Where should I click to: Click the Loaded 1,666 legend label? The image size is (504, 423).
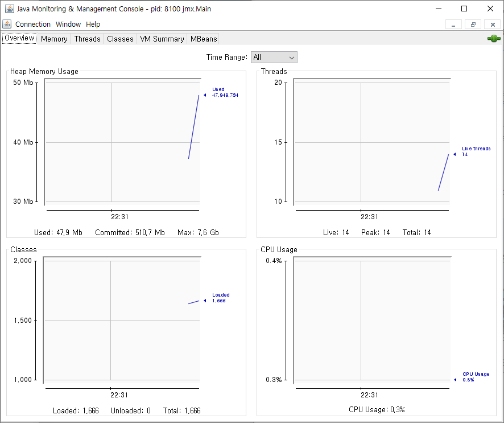[221, 298]
